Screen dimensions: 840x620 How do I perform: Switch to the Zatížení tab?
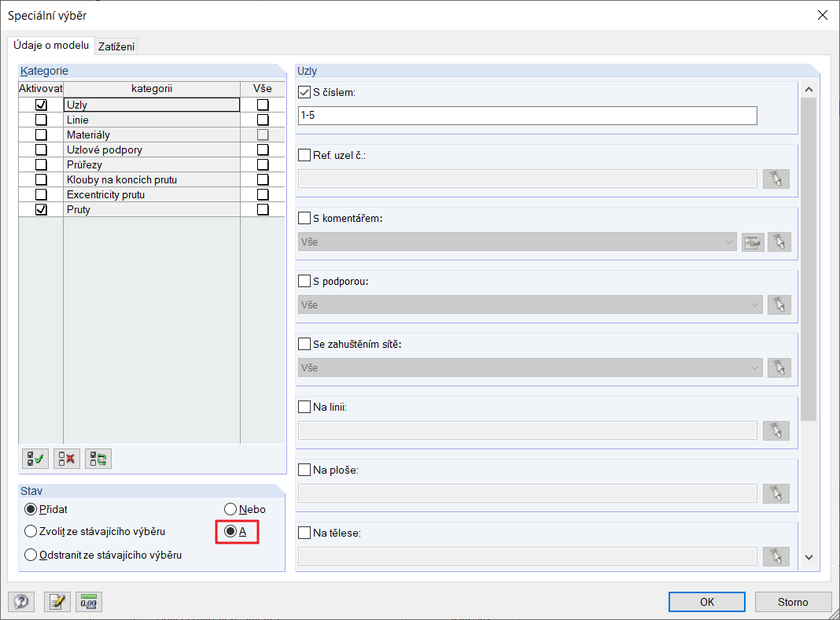point(116,46)
